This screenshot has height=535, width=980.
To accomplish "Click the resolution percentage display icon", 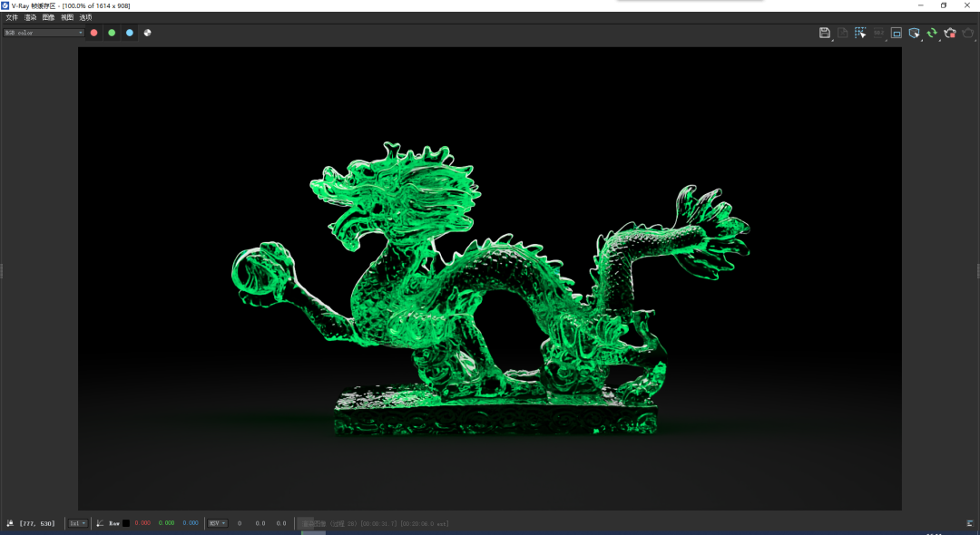I will click(x=878, y=33).
